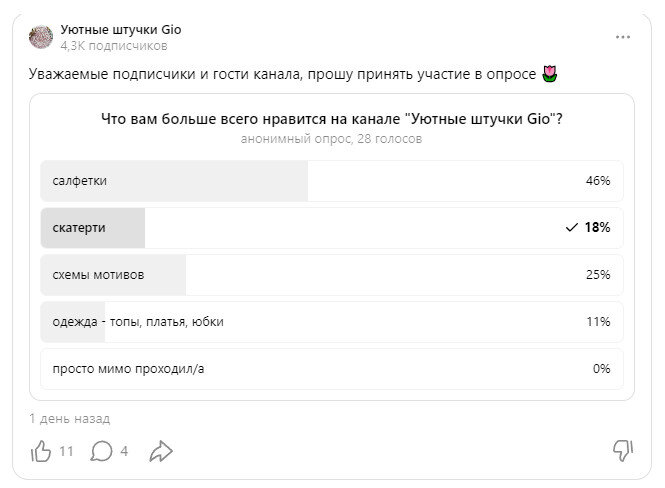Screen dimensions: 665x488
Task: Click the thumbs-up like icon
Action: point(41,451)
